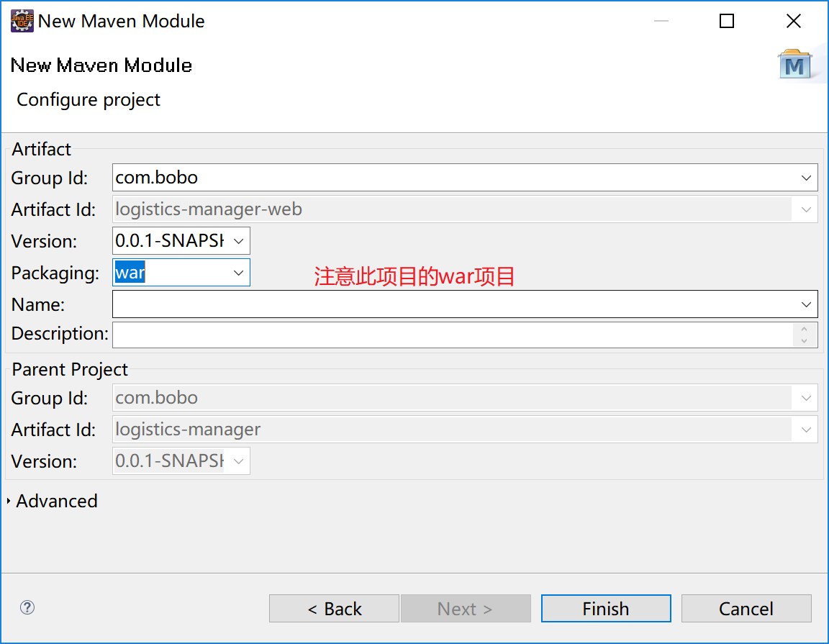Click the Parent Project Version 0.0.1-SNAPSHOT field
Image resolution: width=829 pixels, height=644 pixels.
[181, 461]
